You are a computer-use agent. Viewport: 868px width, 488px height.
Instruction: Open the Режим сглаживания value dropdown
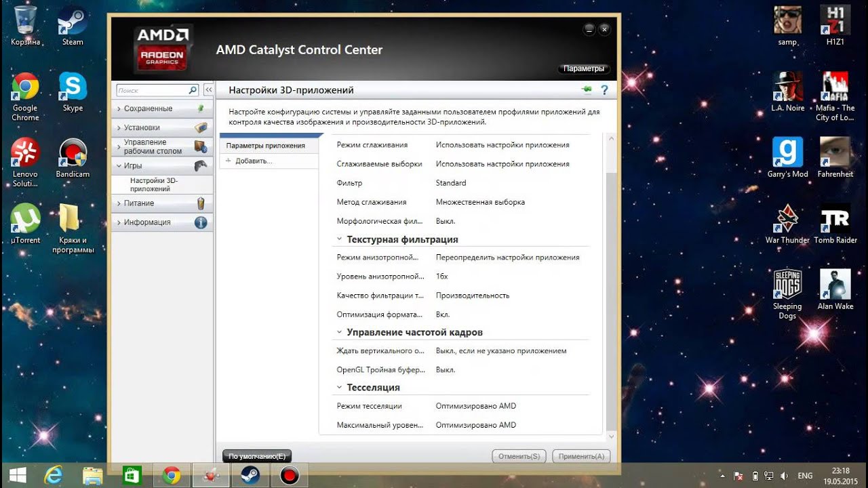point(502,145)
